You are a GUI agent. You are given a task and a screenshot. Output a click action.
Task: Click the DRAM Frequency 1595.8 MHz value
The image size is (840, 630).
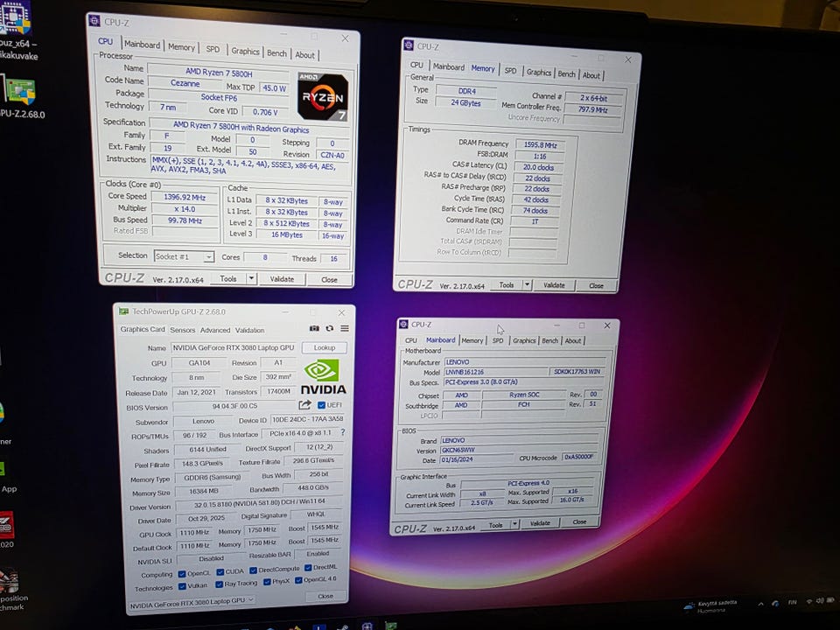[540, 144]
